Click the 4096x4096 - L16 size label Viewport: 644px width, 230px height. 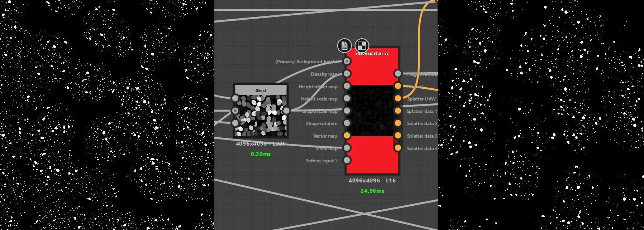coord(372,181)
